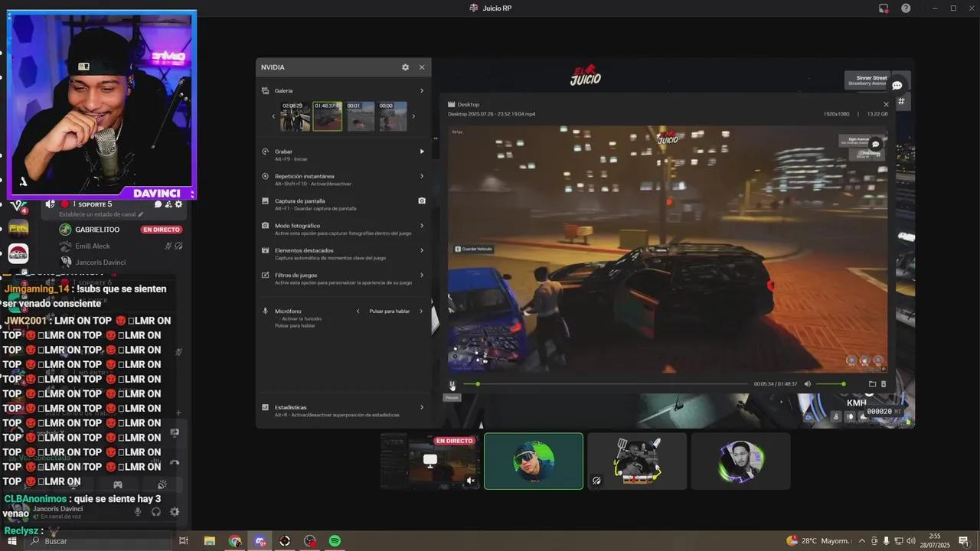Select first gallery clip labeled 00:01

click(x=361, y=116)
